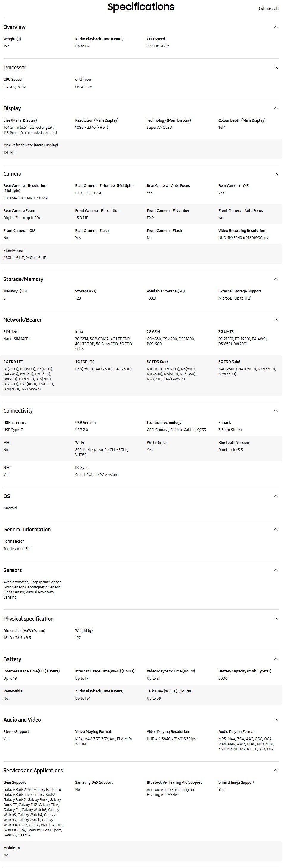Click 'Digital Zoom up to 10x' value

pos(22,218)
